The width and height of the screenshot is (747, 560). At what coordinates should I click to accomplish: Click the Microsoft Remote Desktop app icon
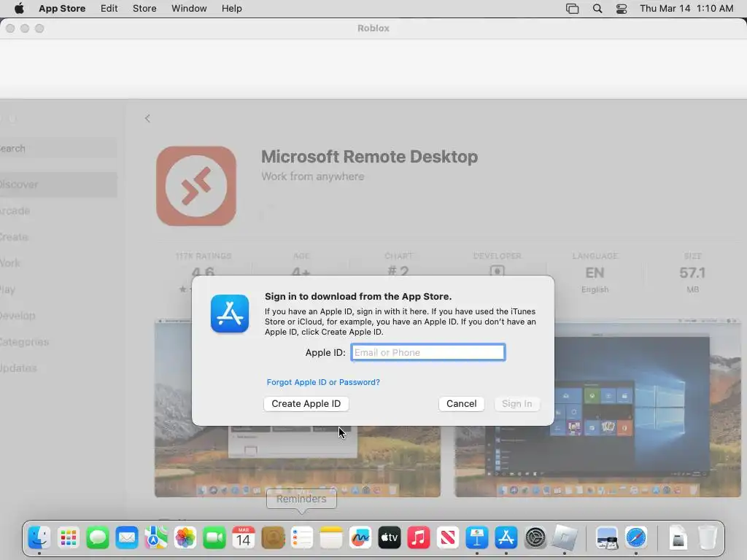pyautogui.click(x=196, y=186)
